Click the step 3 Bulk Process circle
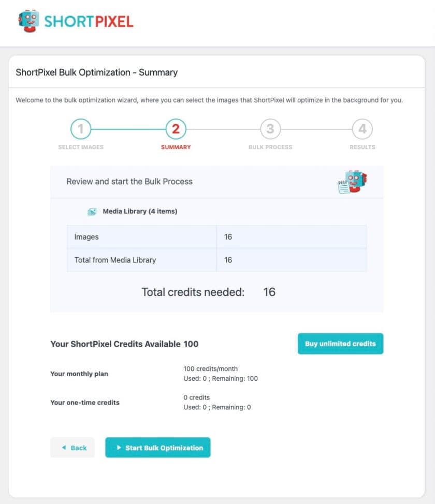Screen dimensions: 435x504 [270, 129]
